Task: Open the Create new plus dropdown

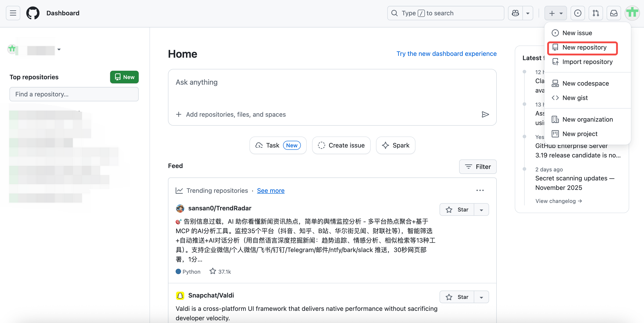Action: tap(556, 13)
